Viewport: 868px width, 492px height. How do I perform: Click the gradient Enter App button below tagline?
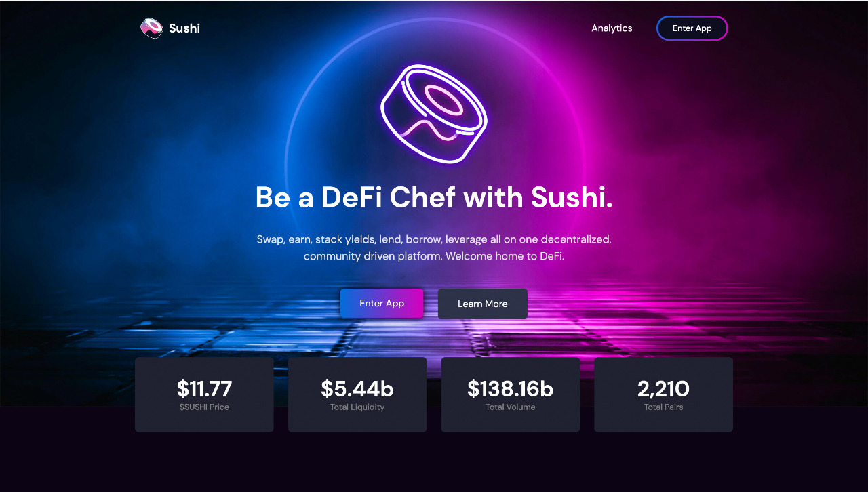click(x=382, y=303)
